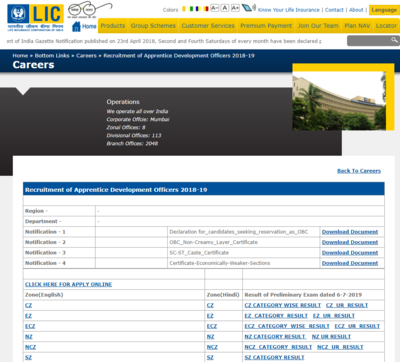Select the red color theme
Image resolution: width=400 pixels, height=362 pixels.
pyautogui.click(x=206, y=9)
